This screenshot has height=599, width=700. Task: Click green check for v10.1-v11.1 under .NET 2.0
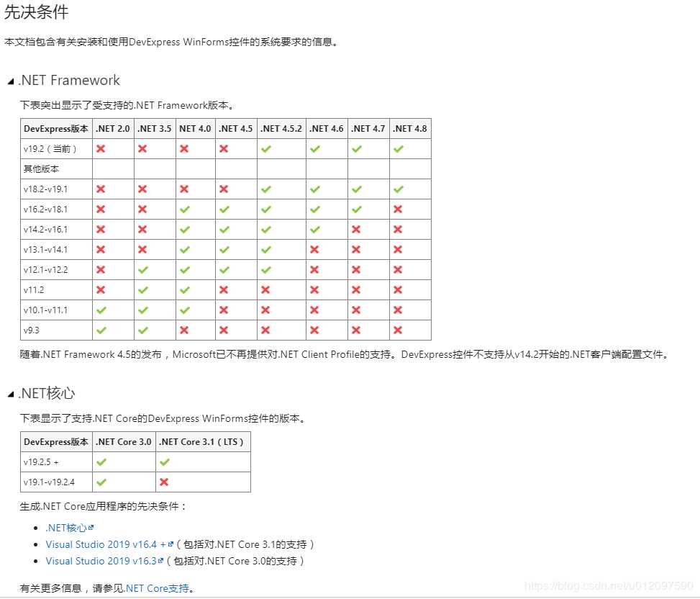tap(101, 310)
